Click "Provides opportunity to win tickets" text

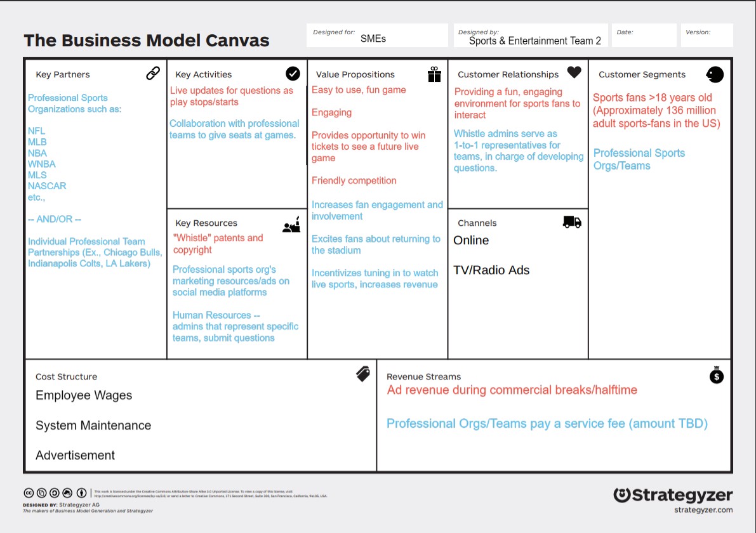pos(368,147)
